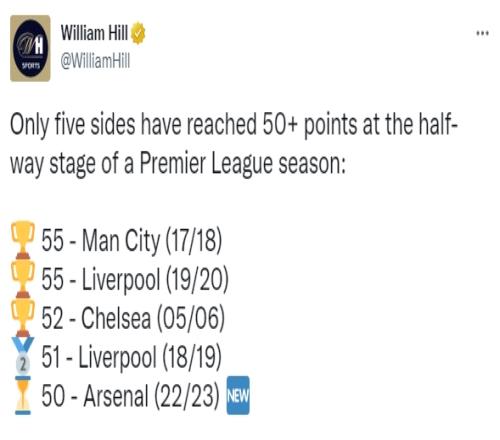This screenshot has width=500, height=440.
Task: Click the hourglass emoji beside Arsenal
Action: pos(23,395)
